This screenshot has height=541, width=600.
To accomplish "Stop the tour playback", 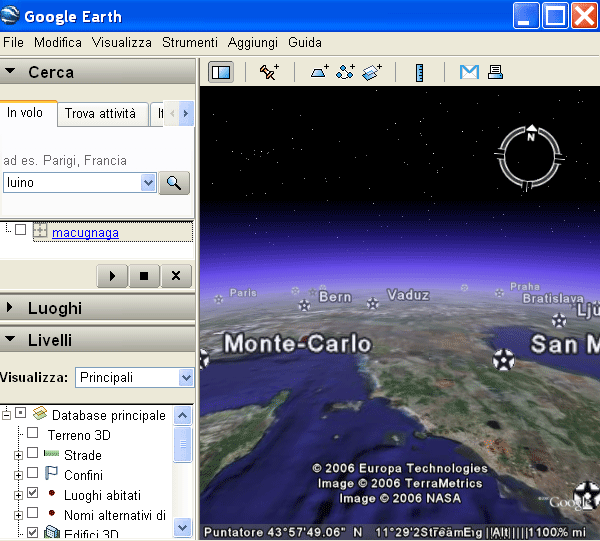I will coord(144,276).
